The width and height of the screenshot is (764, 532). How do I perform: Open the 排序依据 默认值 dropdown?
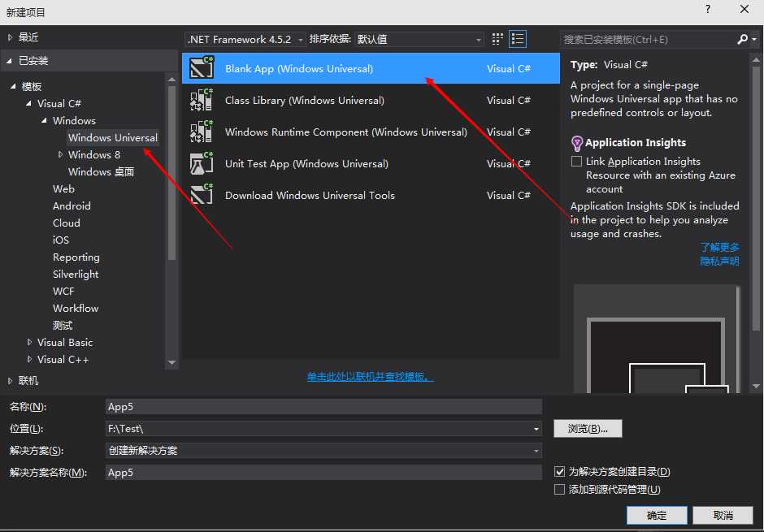tap(419, 40)
